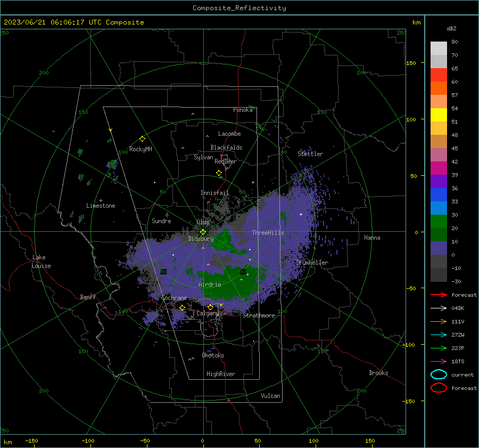Click the Olds city label

tap(203, 222)
